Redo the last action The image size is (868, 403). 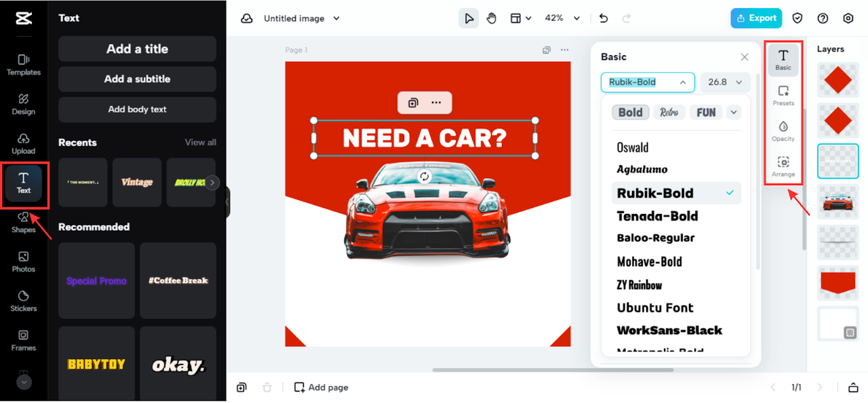(627, 18)
